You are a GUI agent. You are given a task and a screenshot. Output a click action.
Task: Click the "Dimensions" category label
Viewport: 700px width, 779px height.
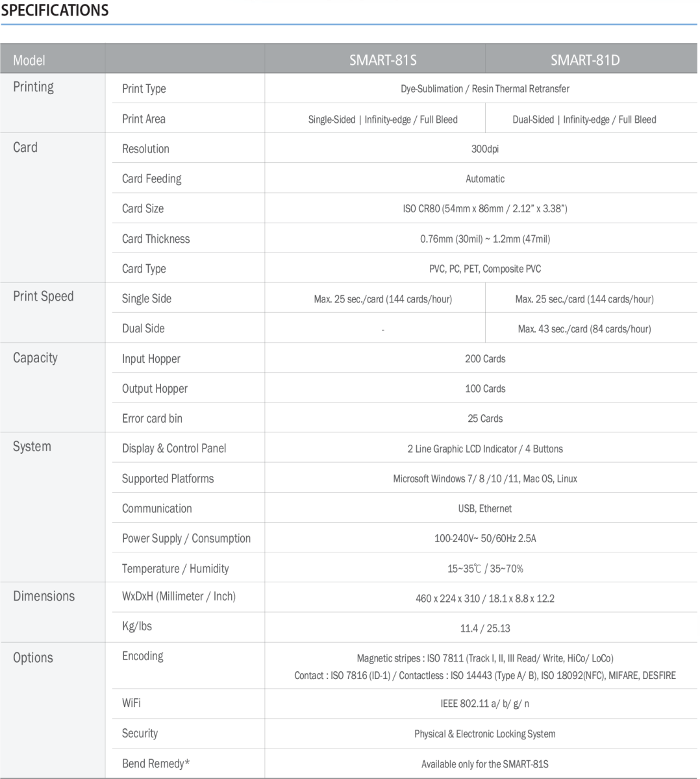[44, 597]
